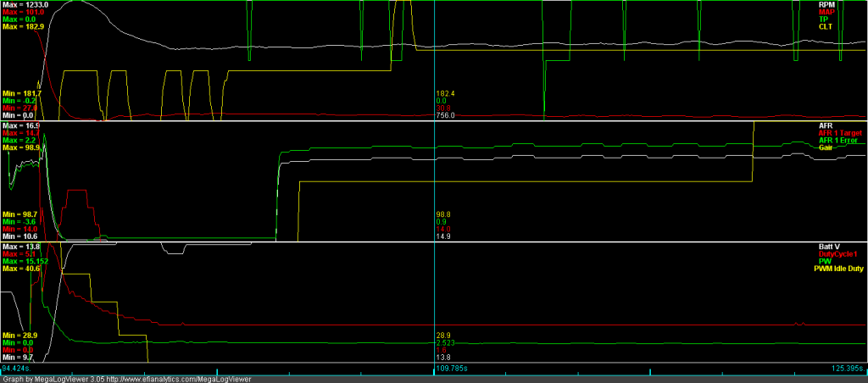Click the 94.424s start time label
Image resolution: width=868 pixels, height=383 pixels.
tap(16, 368)
